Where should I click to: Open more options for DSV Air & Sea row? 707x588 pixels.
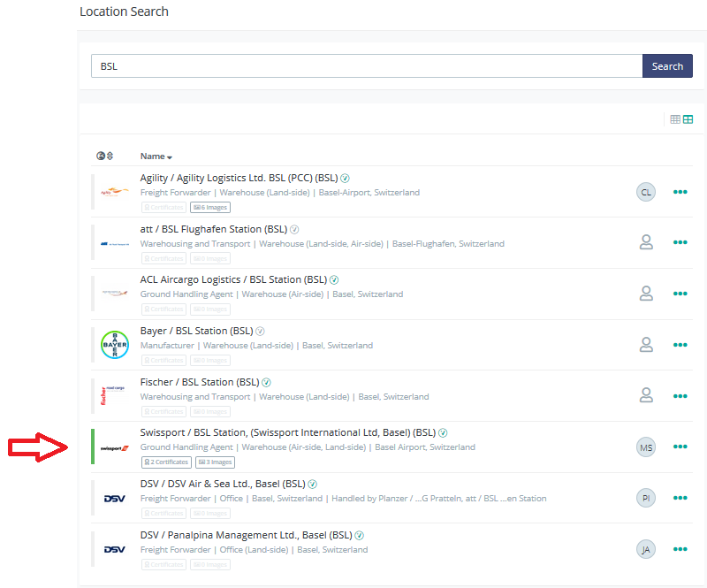[x=680, y=498]
